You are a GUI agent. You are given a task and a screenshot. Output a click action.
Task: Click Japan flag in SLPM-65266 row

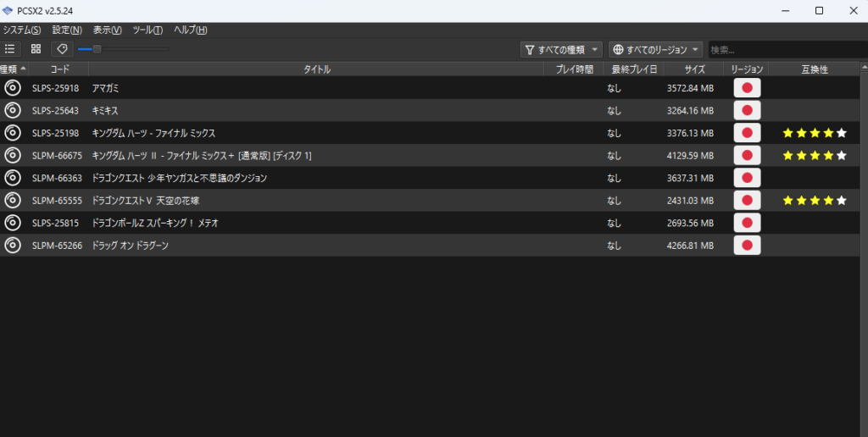tap(747, 245)
